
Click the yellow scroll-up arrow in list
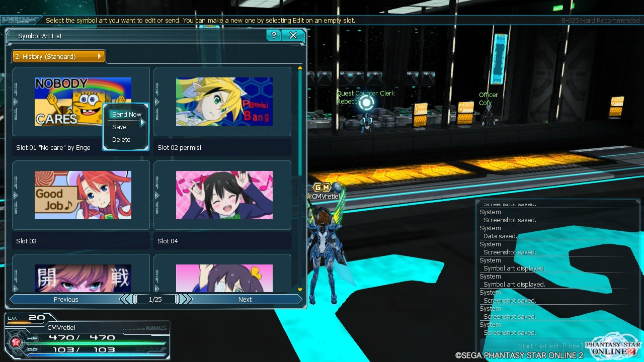tap(300, 68)
